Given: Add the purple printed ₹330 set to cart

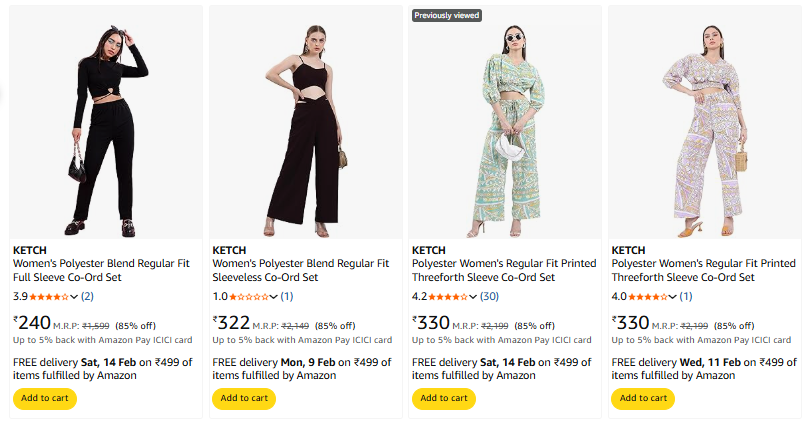Looking at the screenshot, I should pyautogui.click(x=643, y=398).
